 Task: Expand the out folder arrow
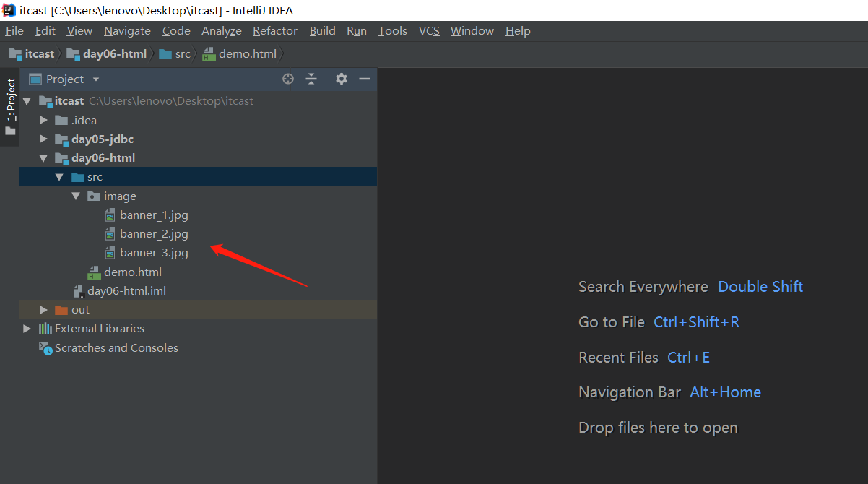point(44,309)
